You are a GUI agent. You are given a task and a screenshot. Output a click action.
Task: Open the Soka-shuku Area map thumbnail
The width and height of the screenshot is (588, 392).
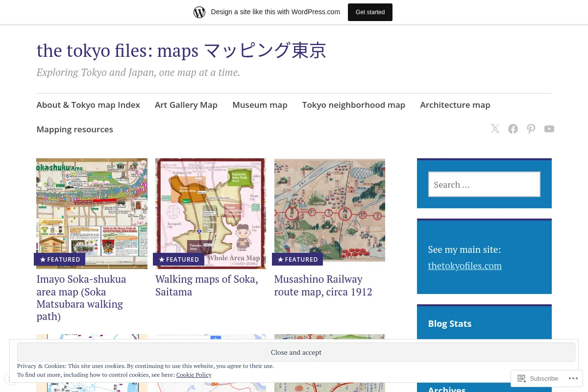[x=92, y=214]
